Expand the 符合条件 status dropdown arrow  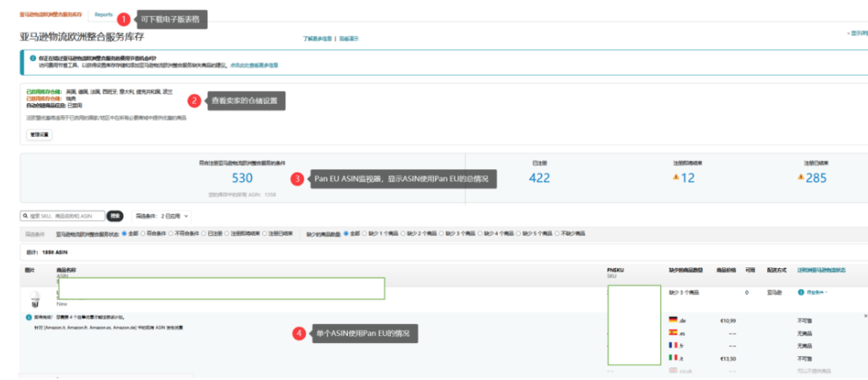click(x=827, y=292)
